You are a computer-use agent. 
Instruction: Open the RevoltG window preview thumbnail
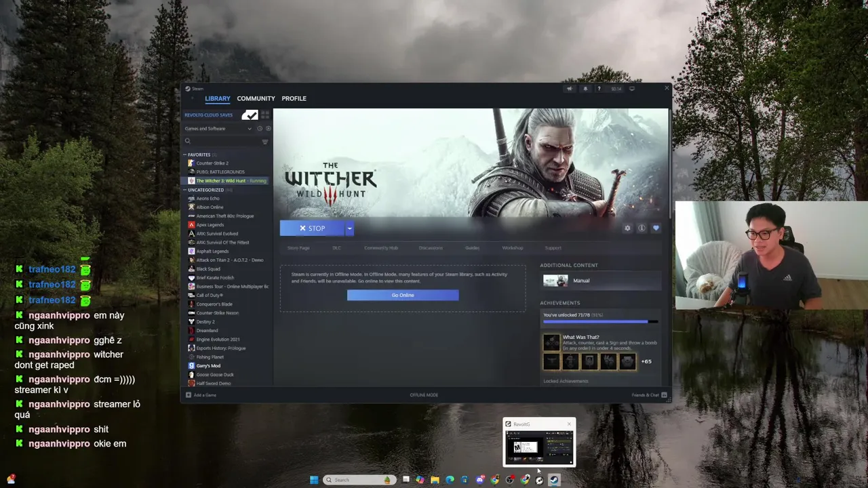pos(539,447)
